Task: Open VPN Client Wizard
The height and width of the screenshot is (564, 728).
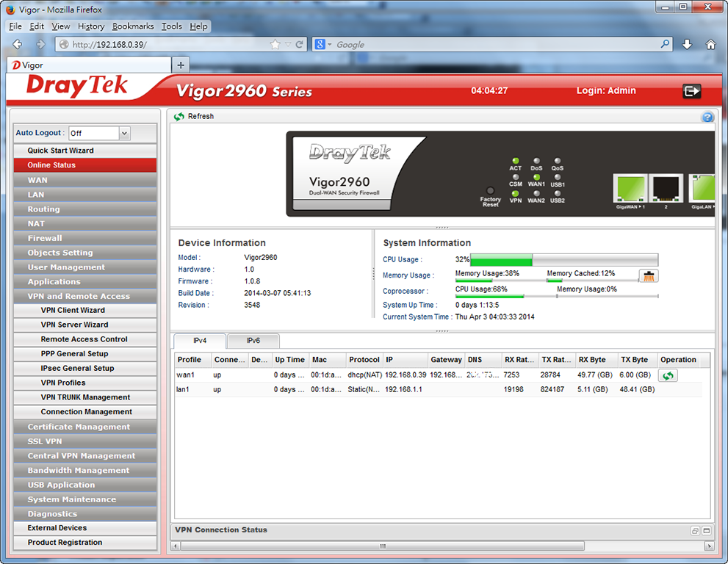Action: click(x=85, y=310)
